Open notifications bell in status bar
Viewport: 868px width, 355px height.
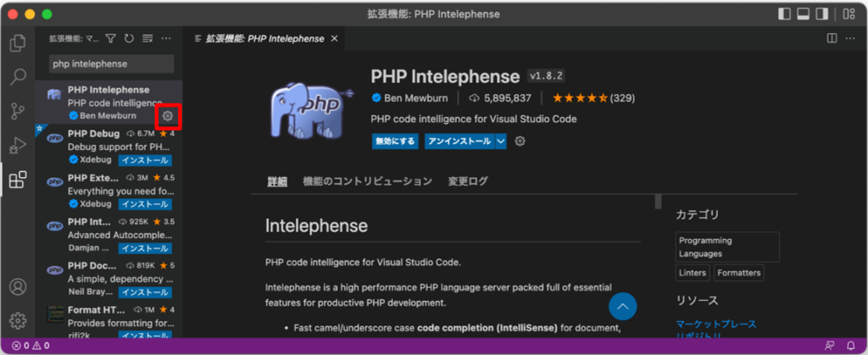point(851,347)
